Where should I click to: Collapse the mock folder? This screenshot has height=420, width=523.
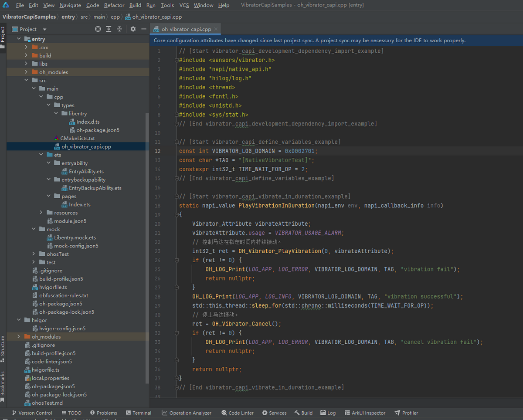pyautogui.click(x=34, y=229)
